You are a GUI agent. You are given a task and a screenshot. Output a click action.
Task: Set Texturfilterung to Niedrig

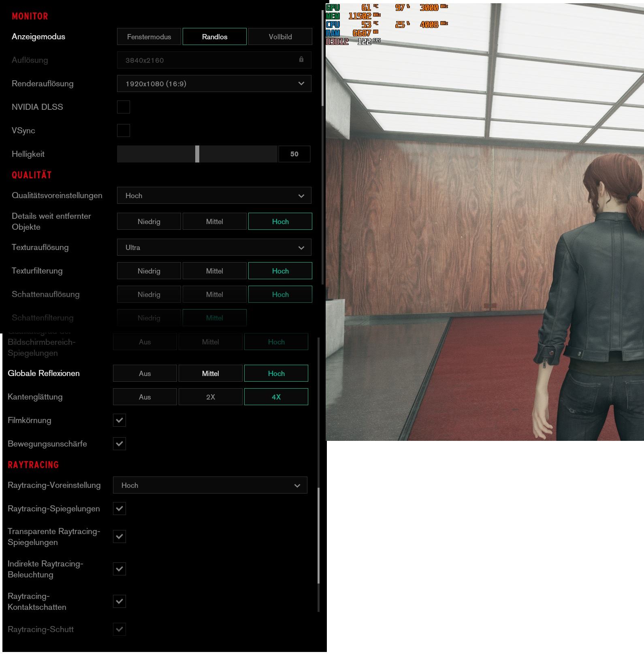149,271
